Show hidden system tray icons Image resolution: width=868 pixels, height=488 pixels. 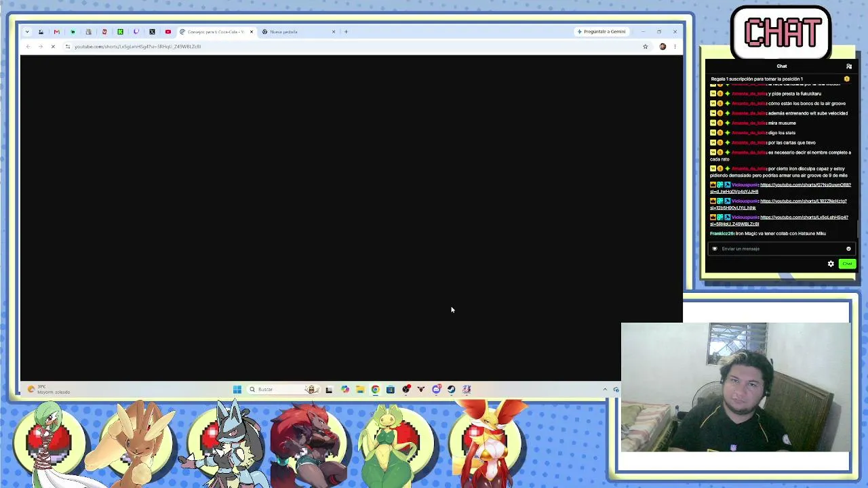(x=605, y=390)
